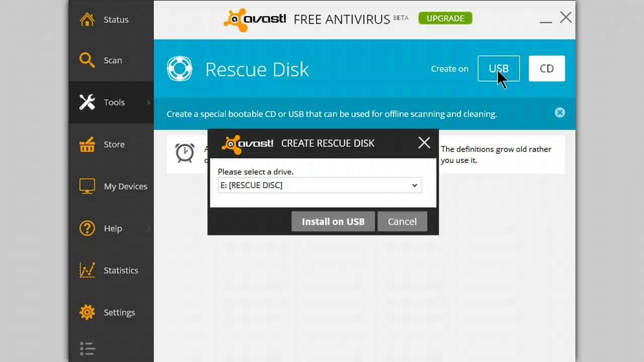The width and height of the screenshot is (644, 362).
Task: Expand the Tools submenu arrow
Action: tap(148, 102)
